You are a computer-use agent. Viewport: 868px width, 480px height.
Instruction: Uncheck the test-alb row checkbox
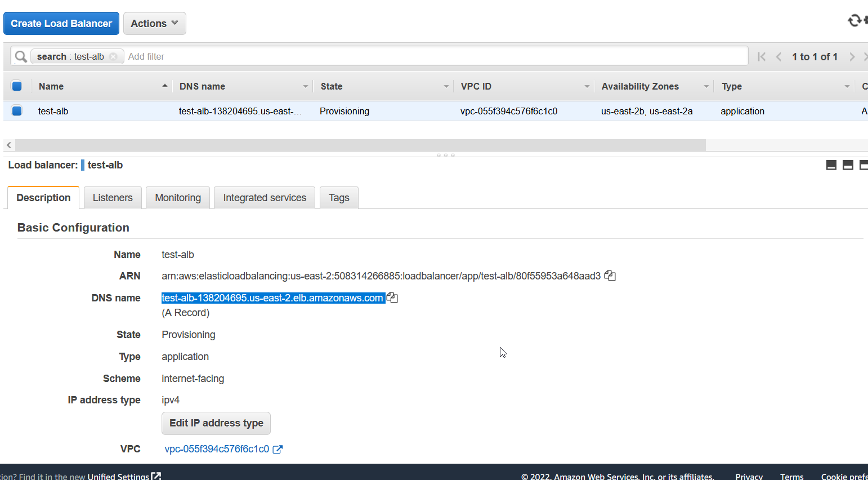coord(17,111)
